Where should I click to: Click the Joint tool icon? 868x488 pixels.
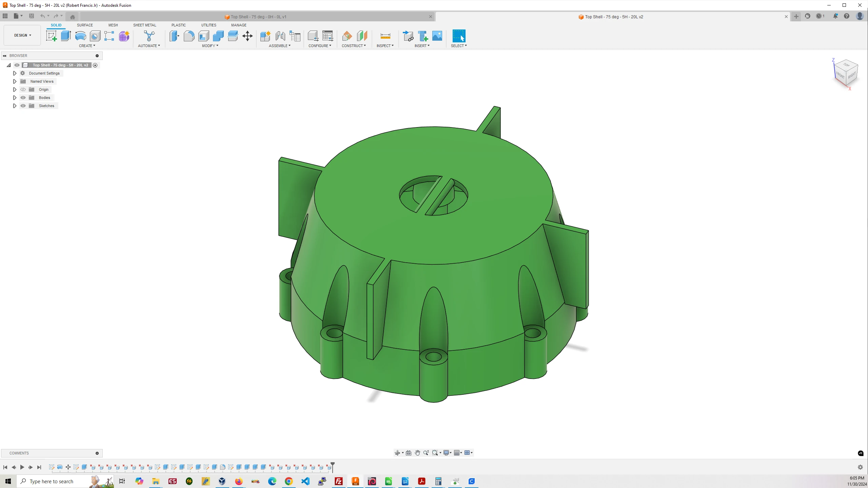pos(280,36)
